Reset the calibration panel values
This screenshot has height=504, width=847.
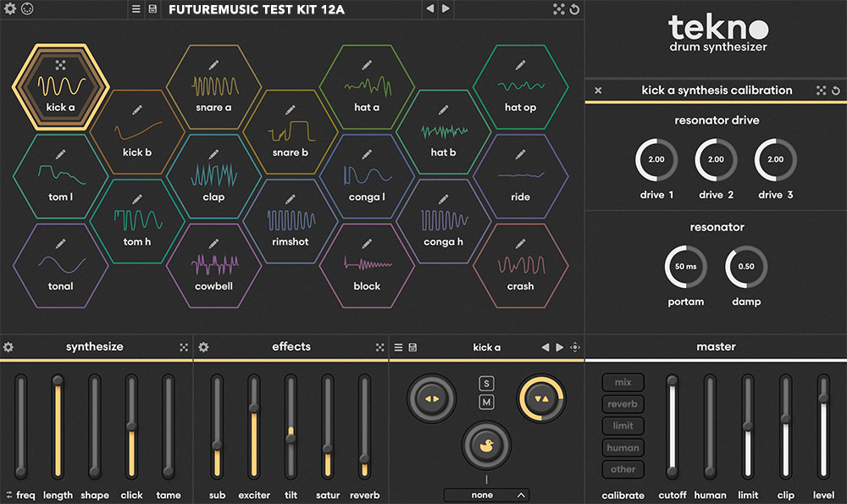pos(836,91)
